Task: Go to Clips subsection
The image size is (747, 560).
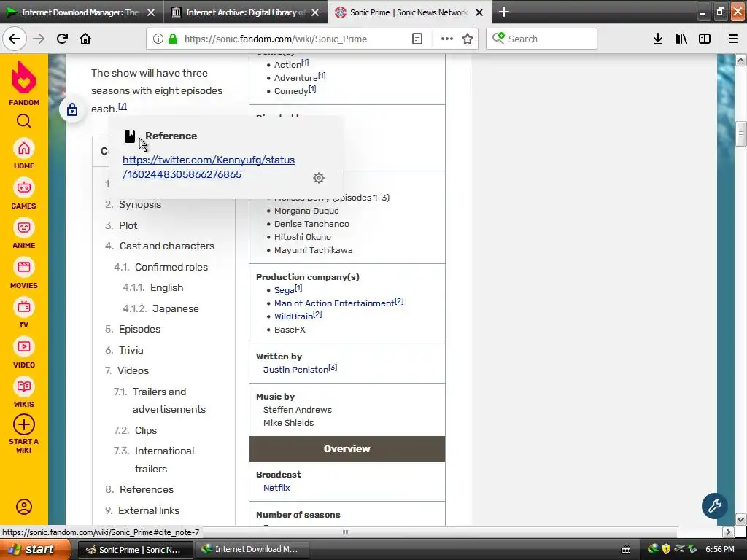Action: coord(145,430)
